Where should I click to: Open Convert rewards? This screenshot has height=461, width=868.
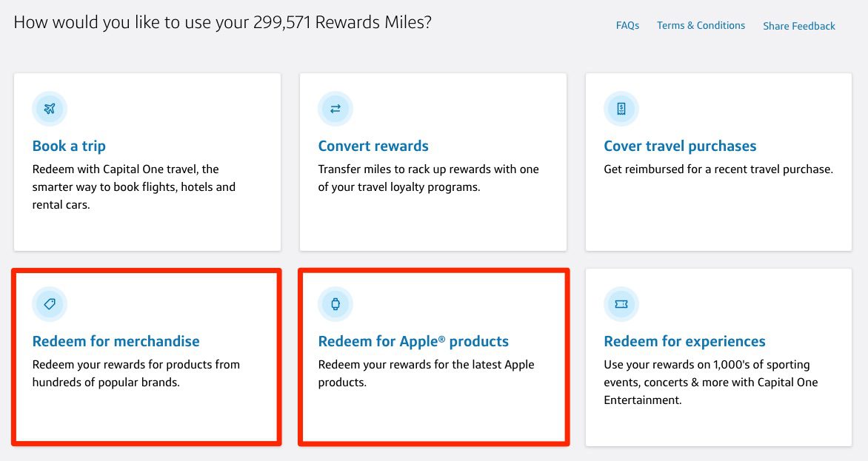tap(373, 146)
